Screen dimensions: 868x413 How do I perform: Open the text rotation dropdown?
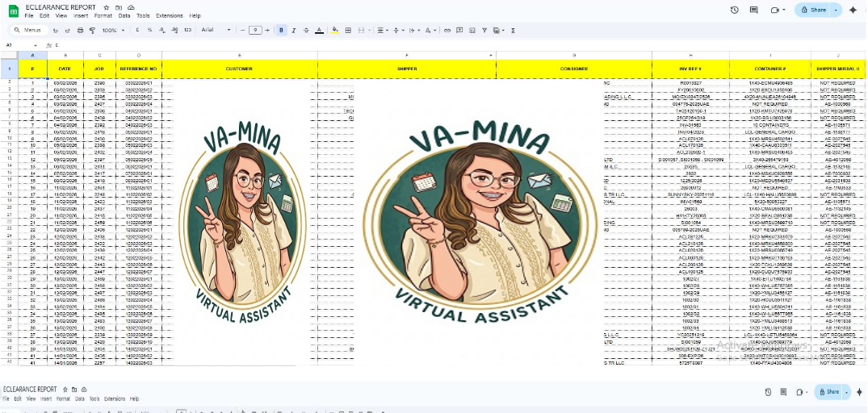[430, 31]
